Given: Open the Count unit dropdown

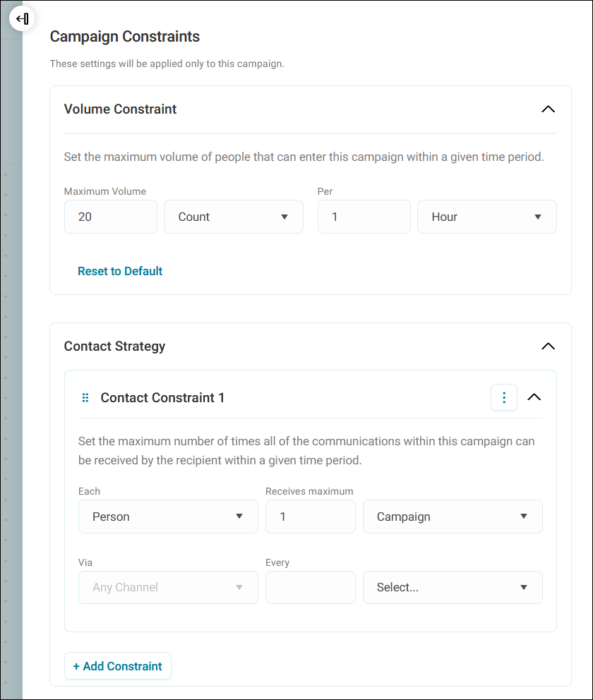Looking at the screenshot, I should click(234, 217).
